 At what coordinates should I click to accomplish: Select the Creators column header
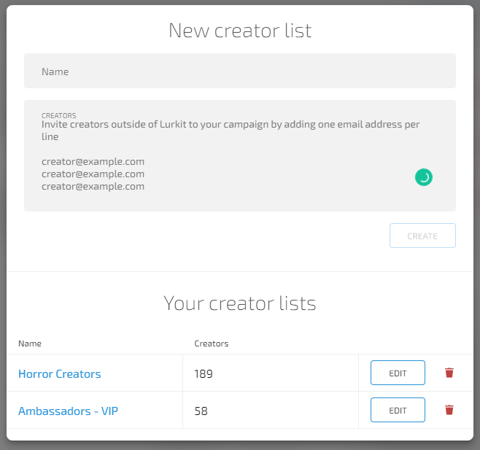(x=211, y=344)
